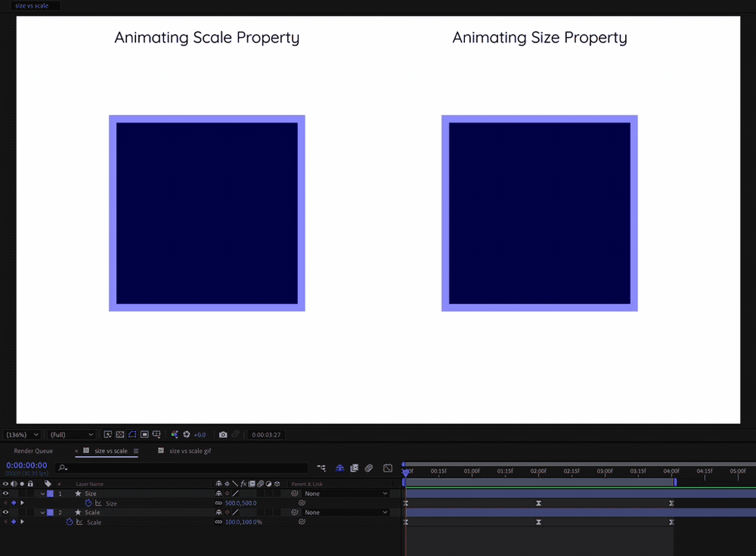Click the stopwatch next to the Size property
The width and height of the screenshot is (756, 556).
(x=87, y=503)
